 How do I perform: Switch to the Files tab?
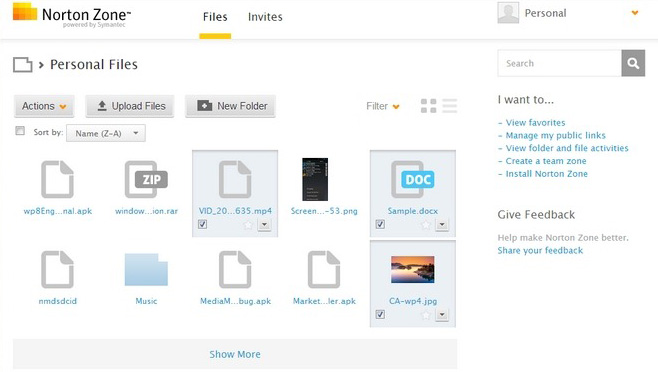(215, 17)
